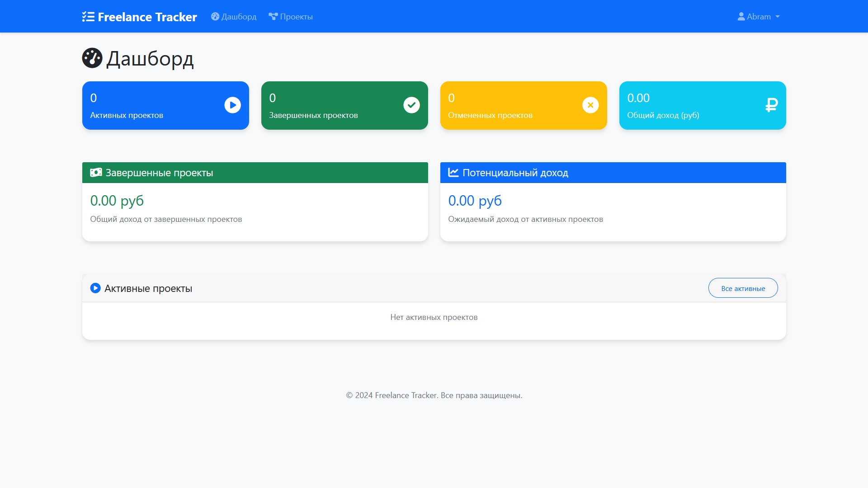
Task: Click the play icon on Активных проектов card
Action: [232, 105]
